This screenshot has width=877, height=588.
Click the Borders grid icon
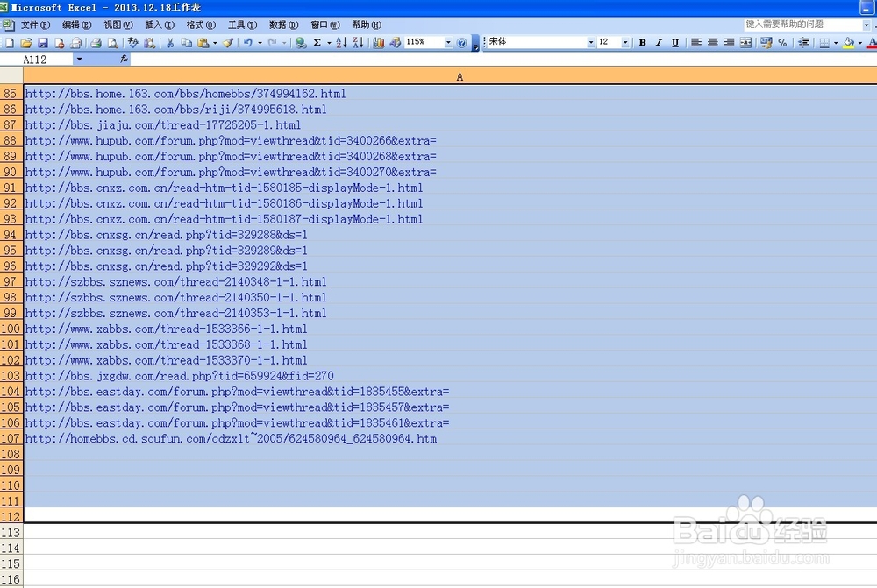[824, 42]
